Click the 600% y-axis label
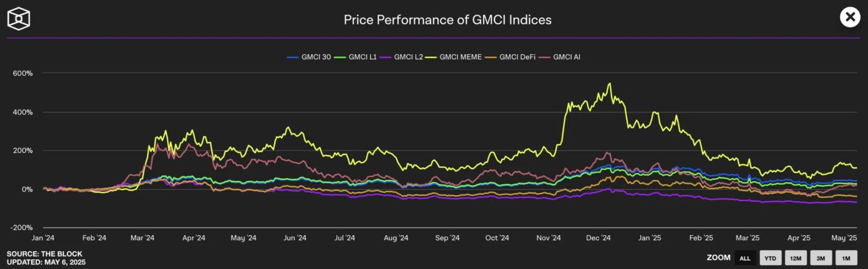Screen dimensions: 868x269 (23, 73)
